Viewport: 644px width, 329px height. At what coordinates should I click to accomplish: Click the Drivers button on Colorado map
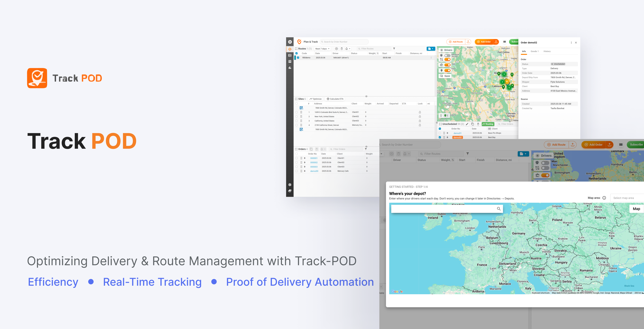pyautogui.click(x=446, y=50)
